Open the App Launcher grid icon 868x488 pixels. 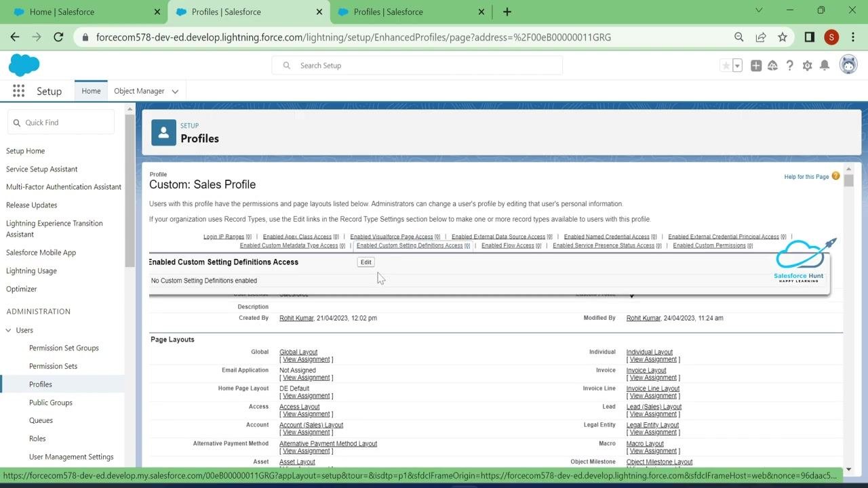pos(18,91)
